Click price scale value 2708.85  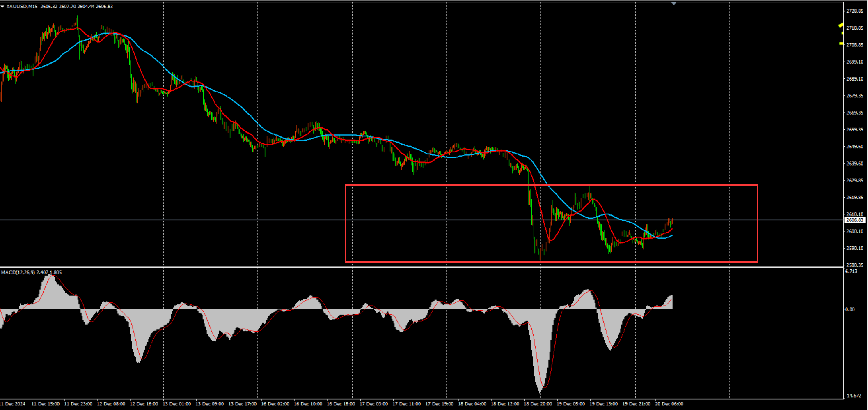pos(855,45)
